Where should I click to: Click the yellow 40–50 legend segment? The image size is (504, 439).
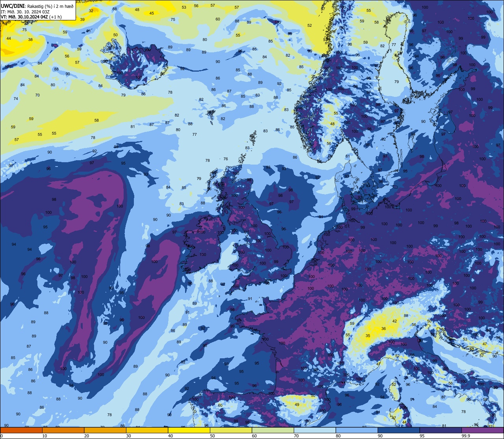coord(189,430)
